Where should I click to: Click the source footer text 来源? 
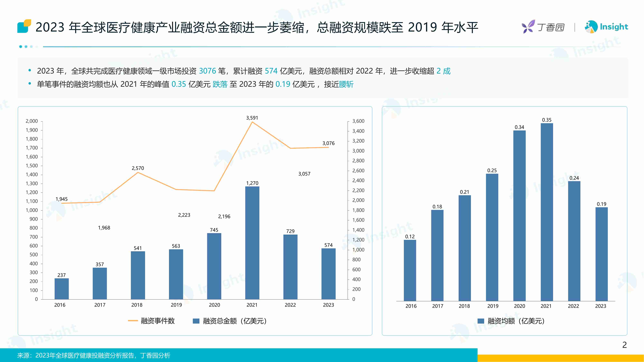coord(94,356)
